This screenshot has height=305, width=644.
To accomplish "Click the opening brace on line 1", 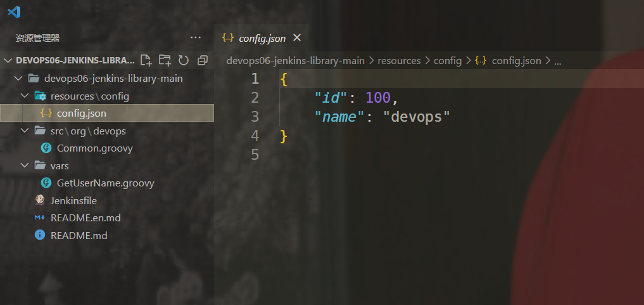I will click(284, 79).
